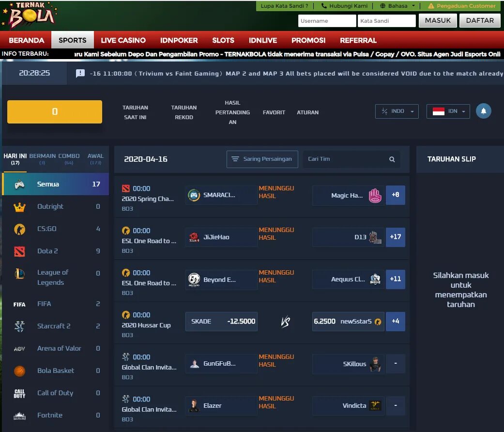Screen dimensions: 504x432
Task: Click the Vindicta team logo
Action: [375, 406]
